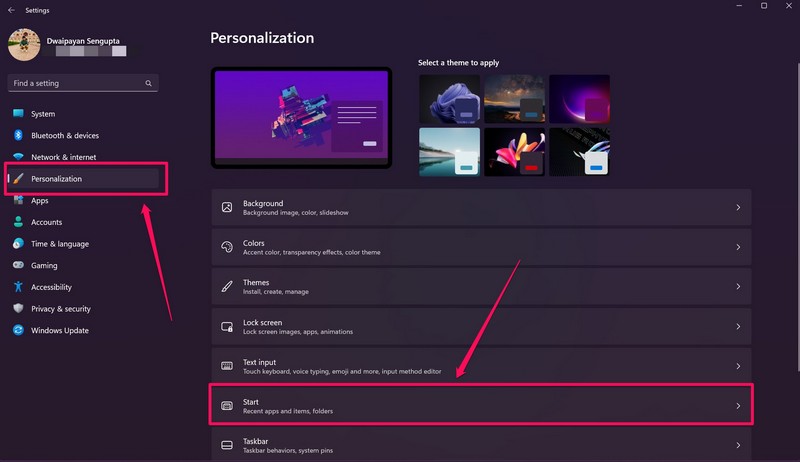The height and width of the screenshot is (462, 800).
Task: Apply the colorful flower theme thumbnail
Action: pos(514,152)
